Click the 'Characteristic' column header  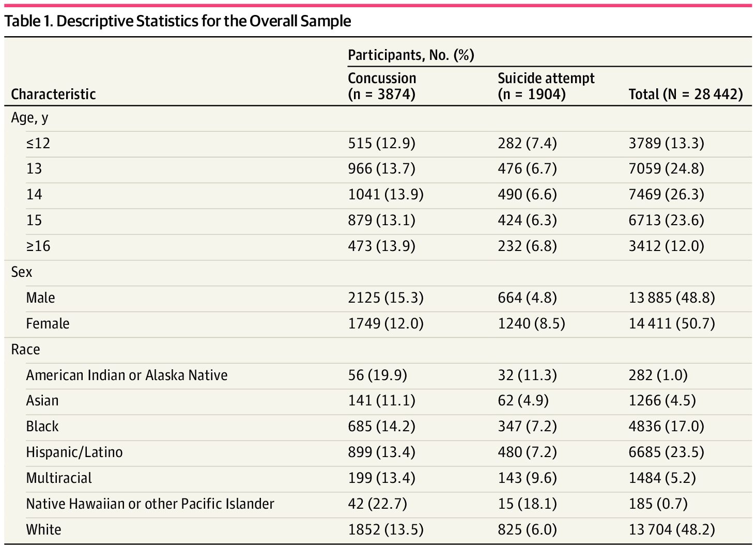(x=53, y=94)
